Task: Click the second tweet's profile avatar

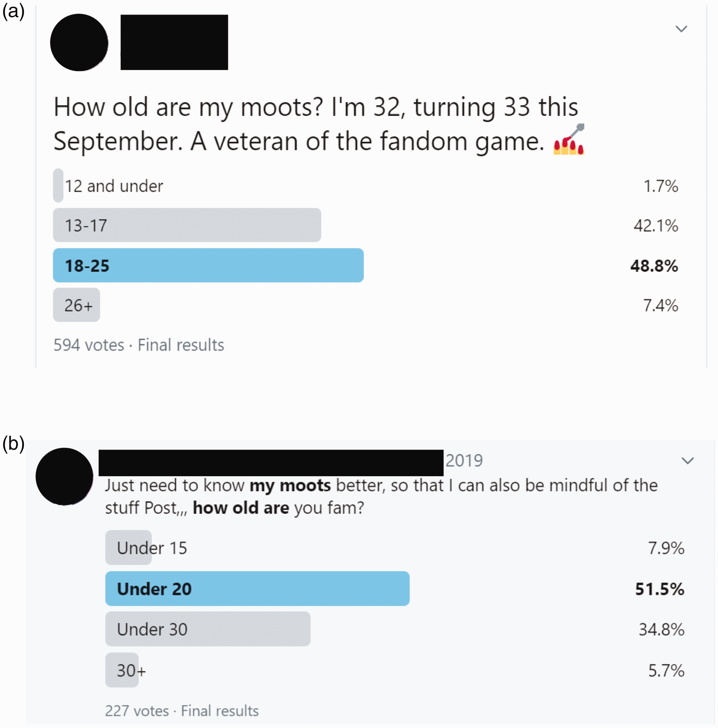Action: click(x=64, y=476)
